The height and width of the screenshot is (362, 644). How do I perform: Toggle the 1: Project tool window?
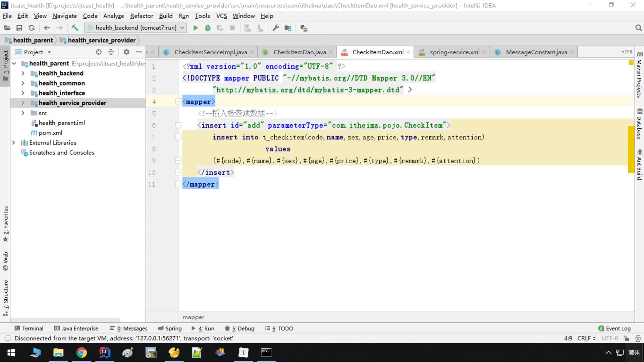coord(5,66)
